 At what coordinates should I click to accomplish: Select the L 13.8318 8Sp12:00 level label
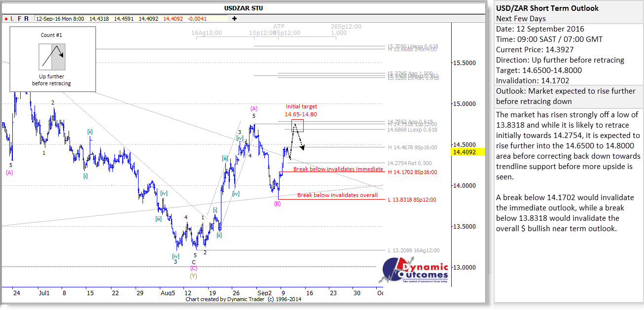tap(412, 200)
